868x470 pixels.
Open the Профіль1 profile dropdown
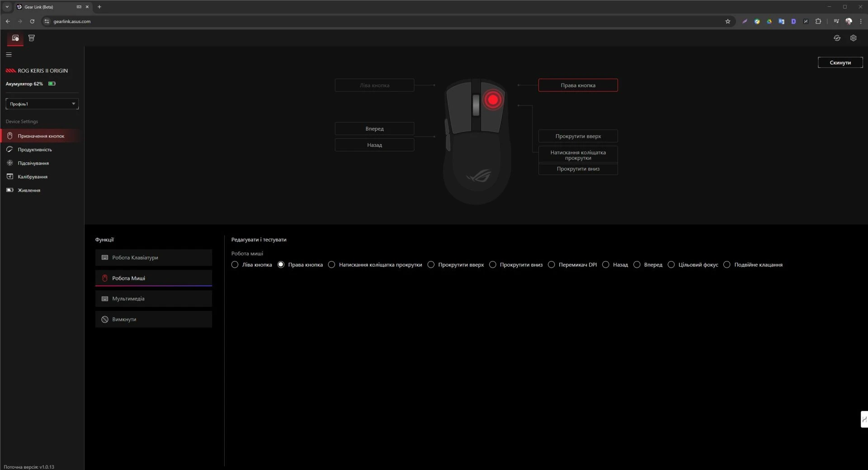point(42,104)
